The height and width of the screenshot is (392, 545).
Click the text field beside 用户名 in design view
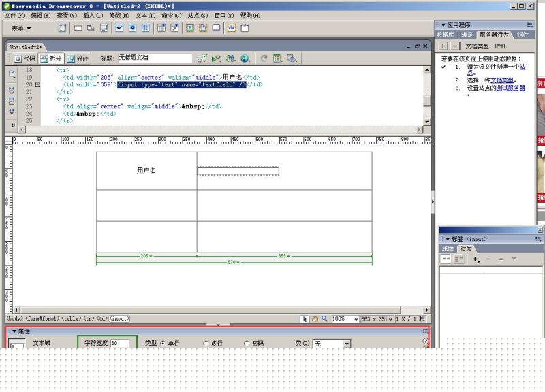[238, 171]
